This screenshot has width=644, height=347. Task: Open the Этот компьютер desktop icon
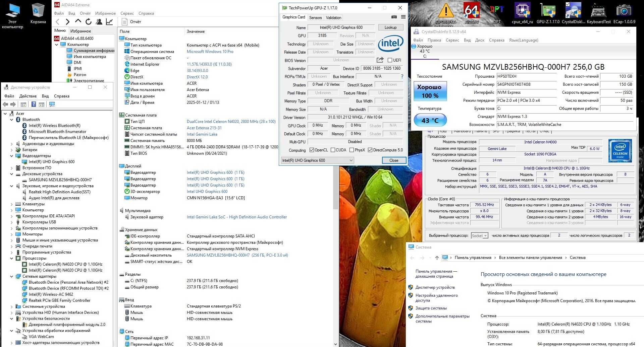[12, 15]
